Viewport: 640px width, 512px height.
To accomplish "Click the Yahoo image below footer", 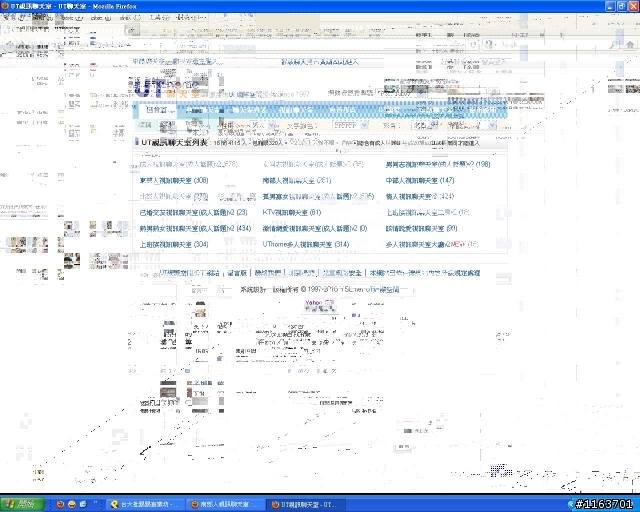I will tap(320, 305).
